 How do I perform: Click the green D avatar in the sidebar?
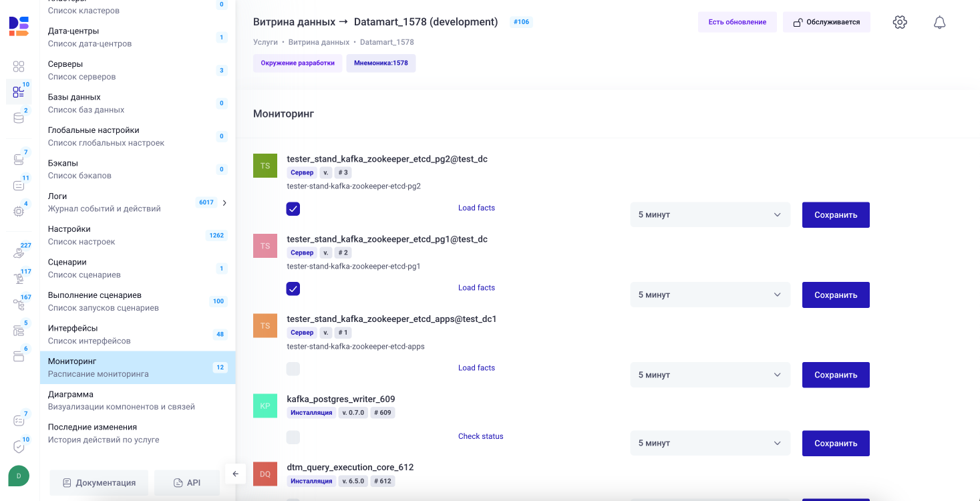tap(18, 476)
